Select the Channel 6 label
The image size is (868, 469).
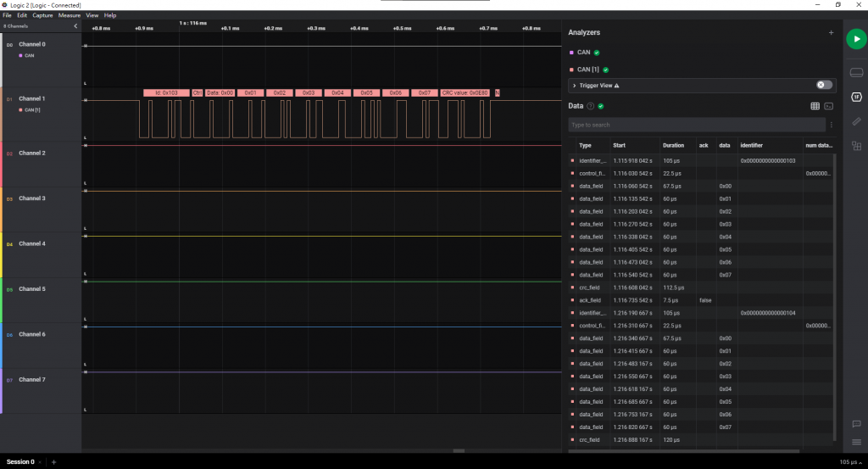click(x=32, y=334)
